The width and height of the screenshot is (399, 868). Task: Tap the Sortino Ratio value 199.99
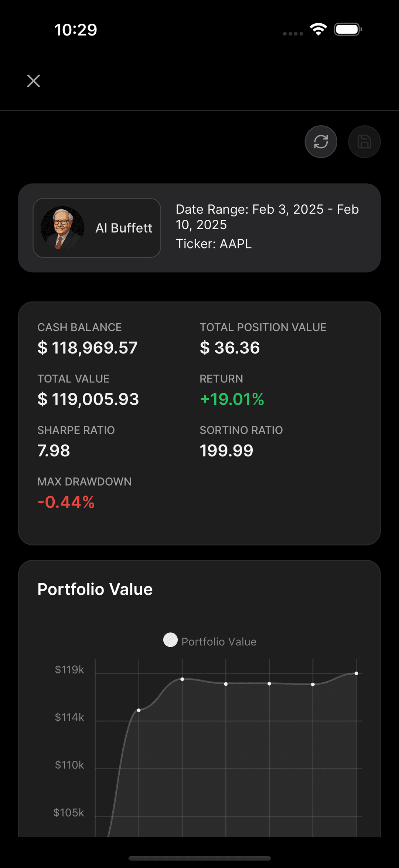(x=226, y=450)
